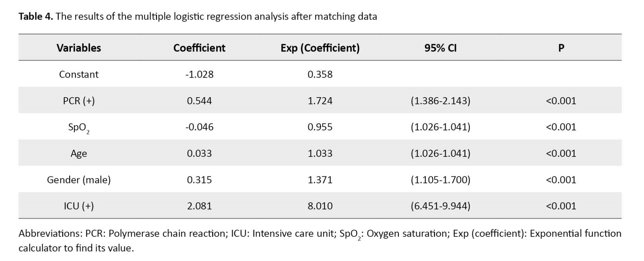Select the Gender (male) row label
644x261 pixels.
[79, 180]
